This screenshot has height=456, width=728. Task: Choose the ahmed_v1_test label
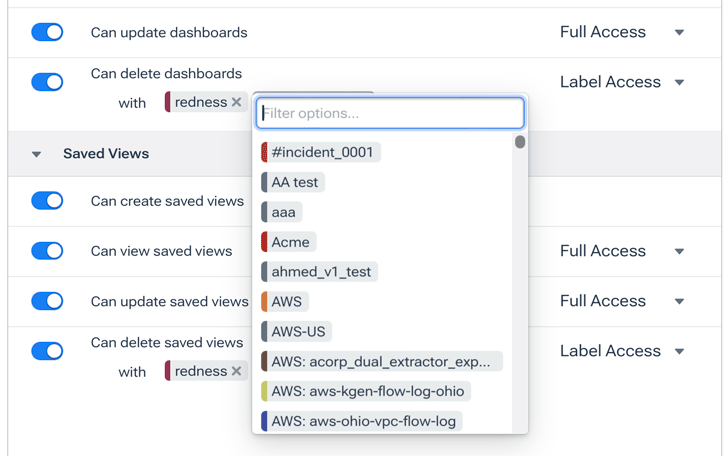(320, 272)
